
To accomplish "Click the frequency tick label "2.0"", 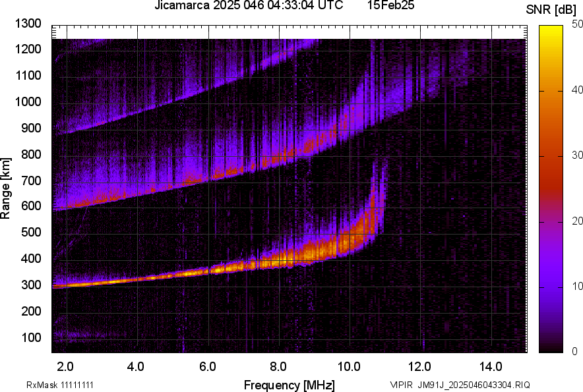I will point(65,367).
